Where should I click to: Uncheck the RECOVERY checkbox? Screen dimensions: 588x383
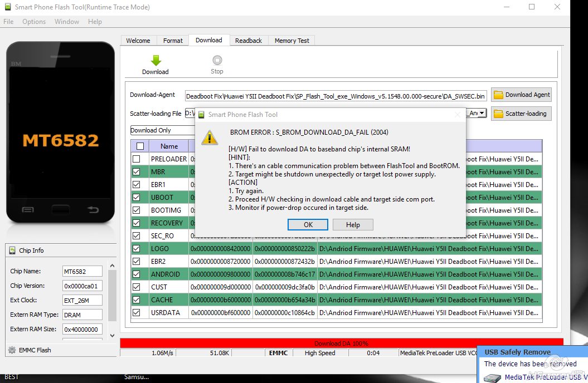pyautogui.click(x=137, y=223)
